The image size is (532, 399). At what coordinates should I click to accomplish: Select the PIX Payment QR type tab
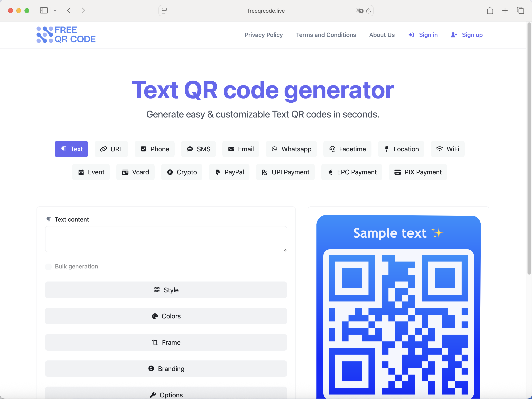[x=418, y=172]
